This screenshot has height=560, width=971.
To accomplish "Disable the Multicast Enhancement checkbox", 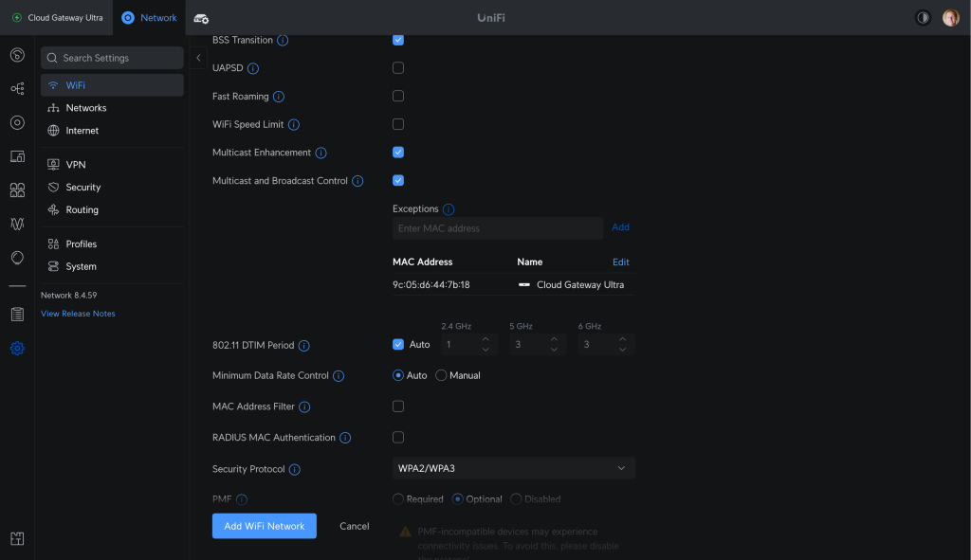I will click(397, 152).
